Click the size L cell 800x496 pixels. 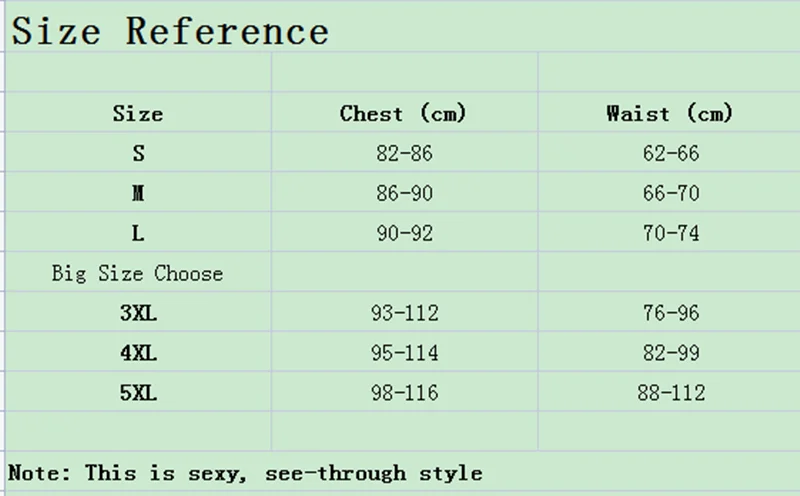[x=138, y=234]
